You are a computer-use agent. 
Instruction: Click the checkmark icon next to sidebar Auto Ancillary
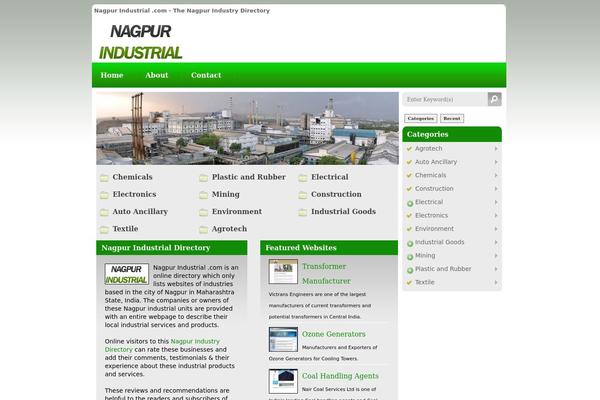[409, 162]
